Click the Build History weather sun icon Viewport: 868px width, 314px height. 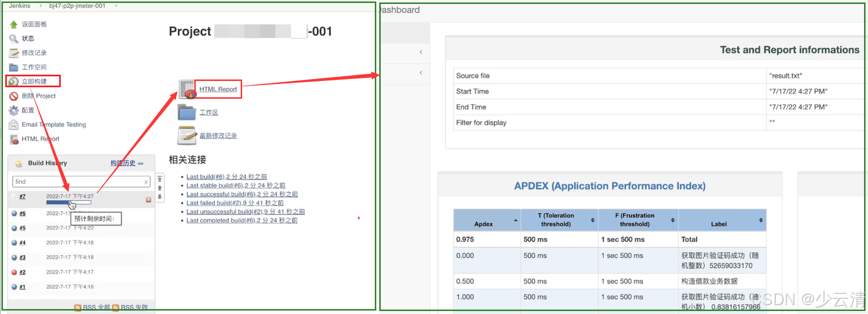coord(19,163)
